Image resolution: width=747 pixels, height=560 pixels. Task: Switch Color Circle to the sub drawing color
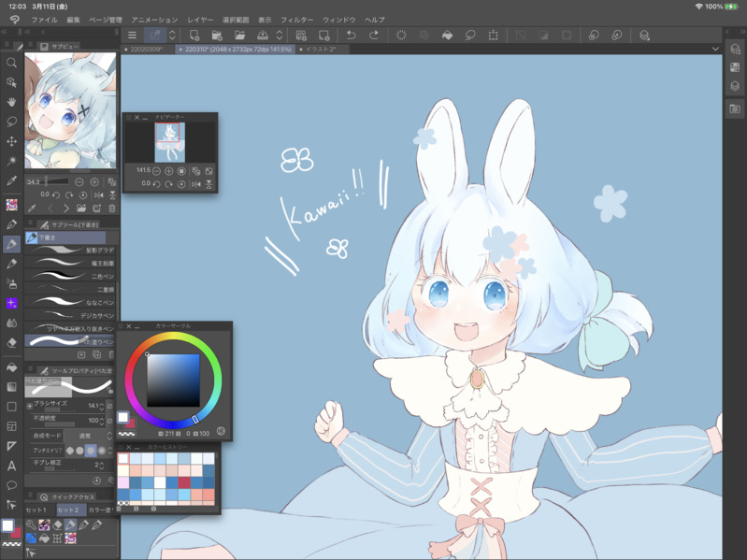tap(130, 423)
